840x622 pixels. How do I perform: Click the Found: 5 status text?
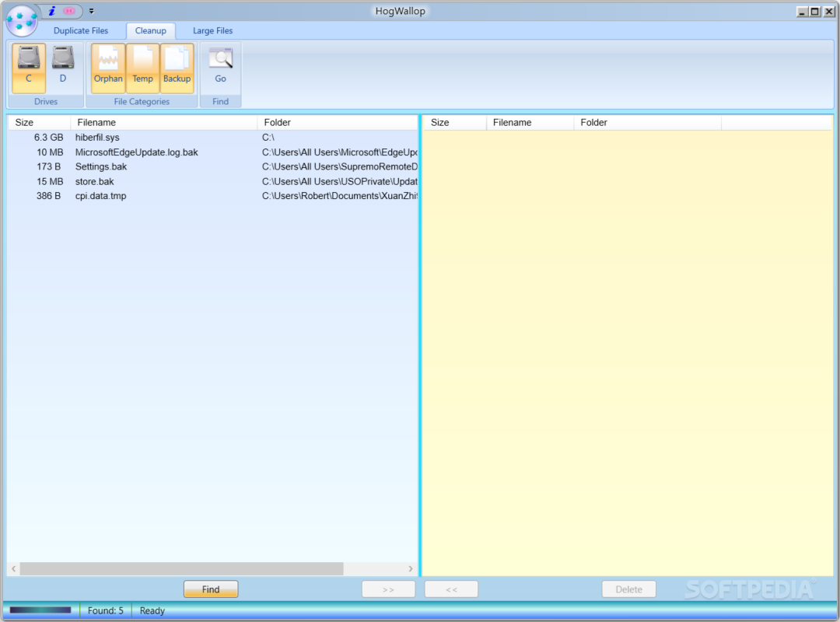coord(106,611)
